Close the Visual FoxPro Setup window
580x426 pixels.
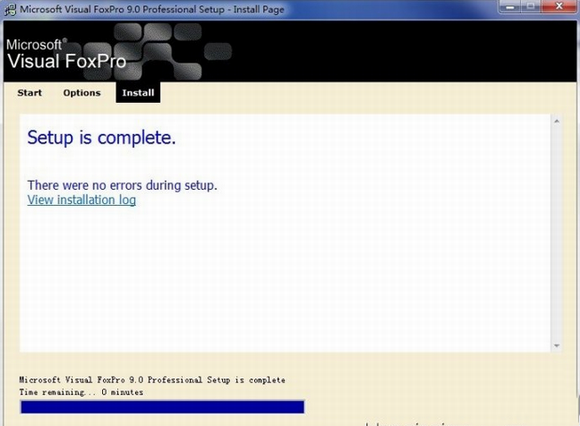click(x=559, y=6)
